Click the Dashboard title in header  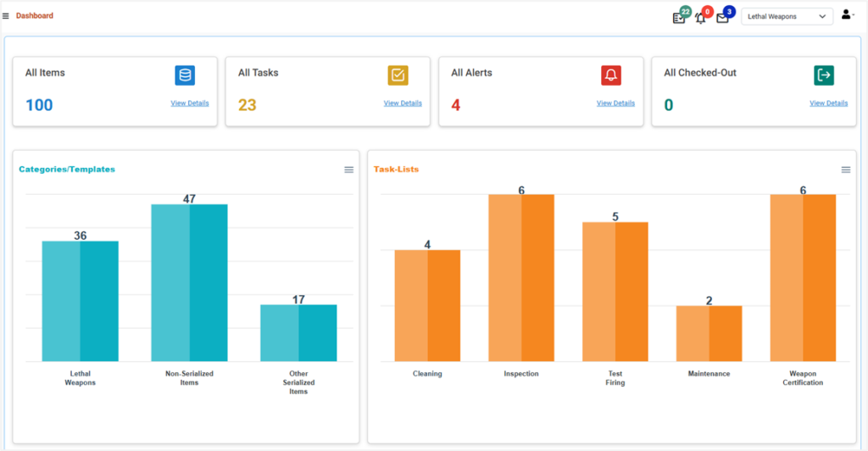(35, 16)
